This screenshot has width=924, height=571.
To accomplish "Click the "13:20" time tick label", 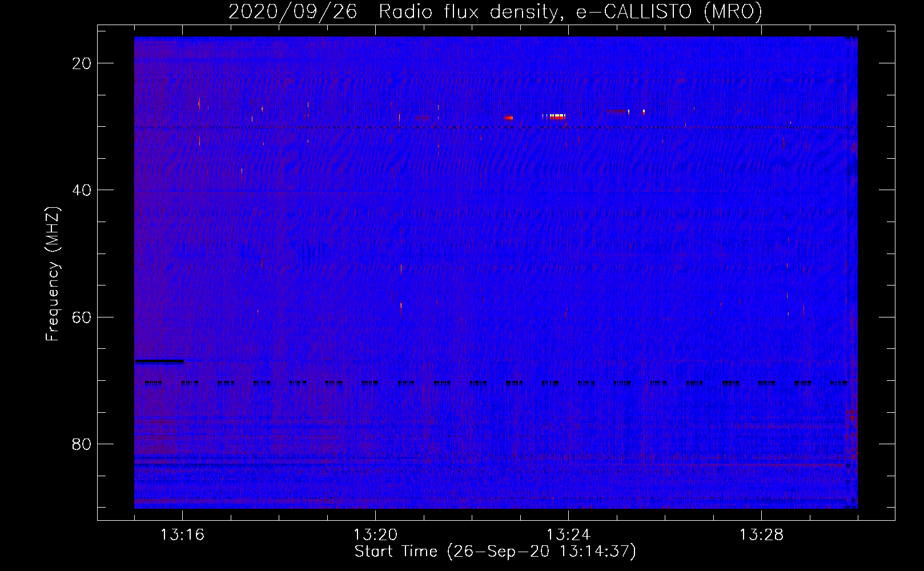I will click(375, 535).
